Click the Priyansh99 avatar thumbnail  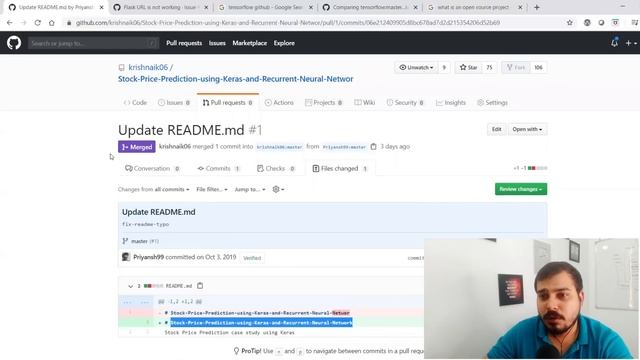[126, 257]
